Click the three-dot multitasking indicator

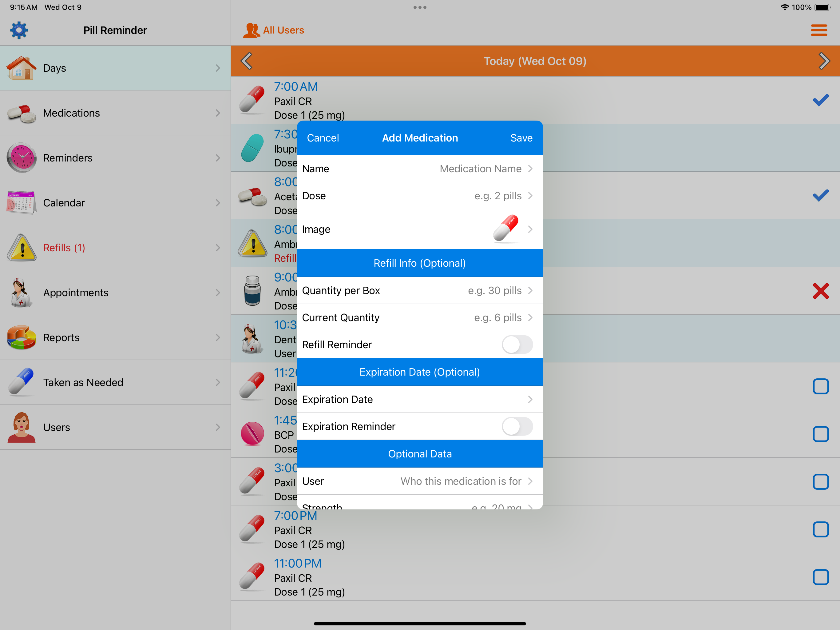coord(420,7)
